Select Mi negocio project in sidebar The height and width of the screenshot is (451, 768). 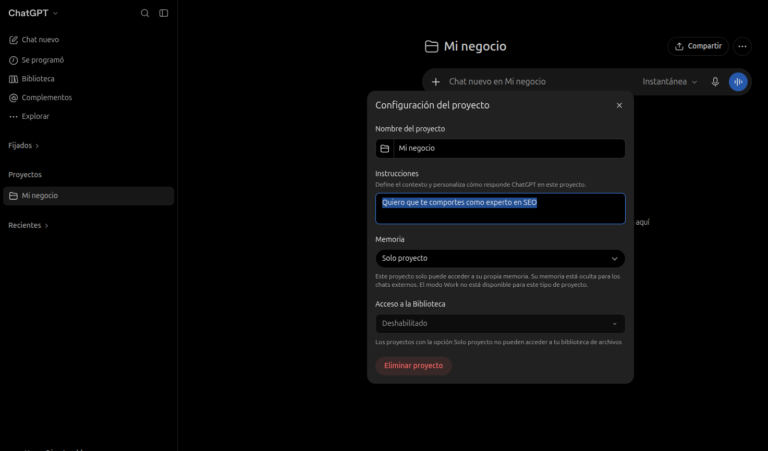tap(88, 196)
